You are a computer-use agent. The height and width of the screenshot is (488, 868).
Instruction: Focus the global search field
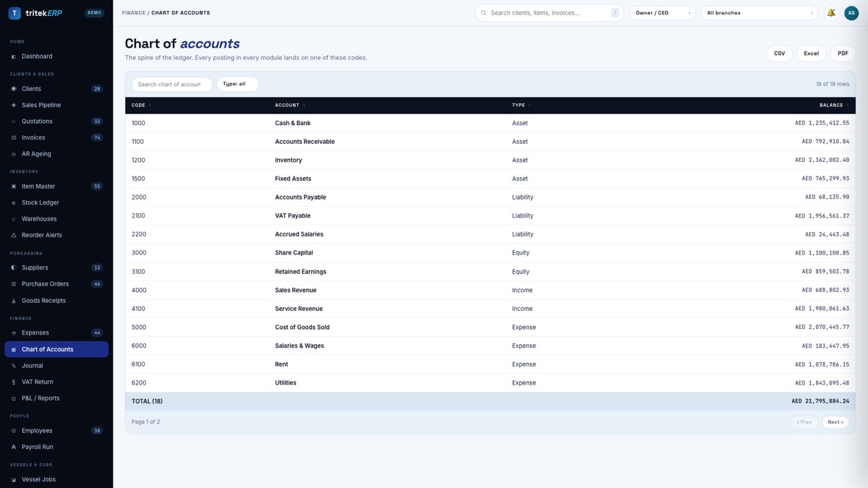tap(550, 13)
